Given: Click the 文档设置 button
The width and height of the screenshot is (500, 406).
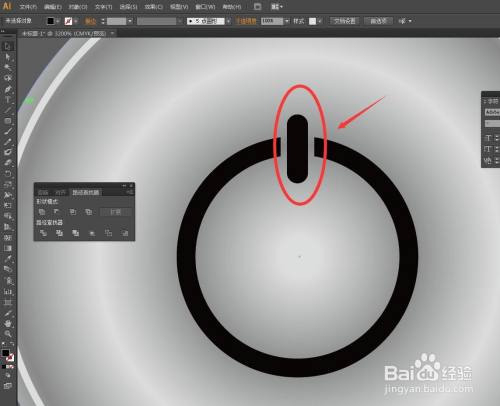Looking at the screenshot, I should pos(345,21).
